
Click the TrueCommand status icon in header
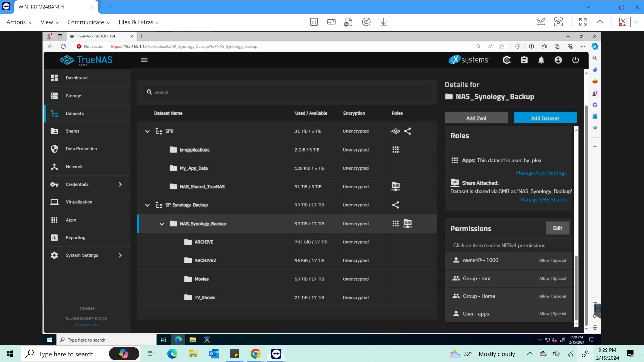[x=507, y=60]
